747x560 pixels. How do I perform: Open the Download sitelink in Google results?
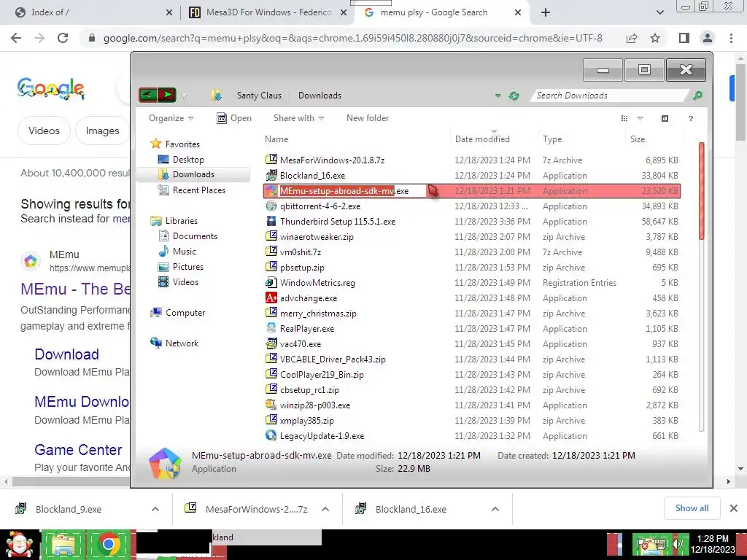tap(66, 354)
